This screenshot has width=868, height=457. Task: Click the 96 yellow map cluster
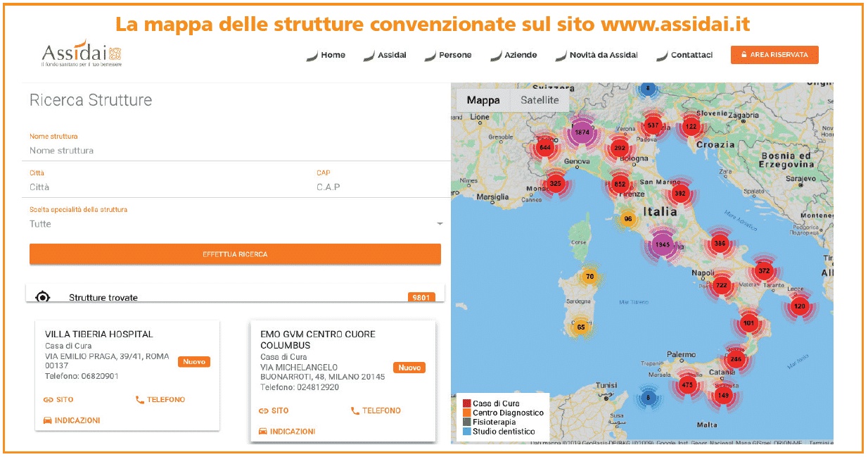(628, 219)
